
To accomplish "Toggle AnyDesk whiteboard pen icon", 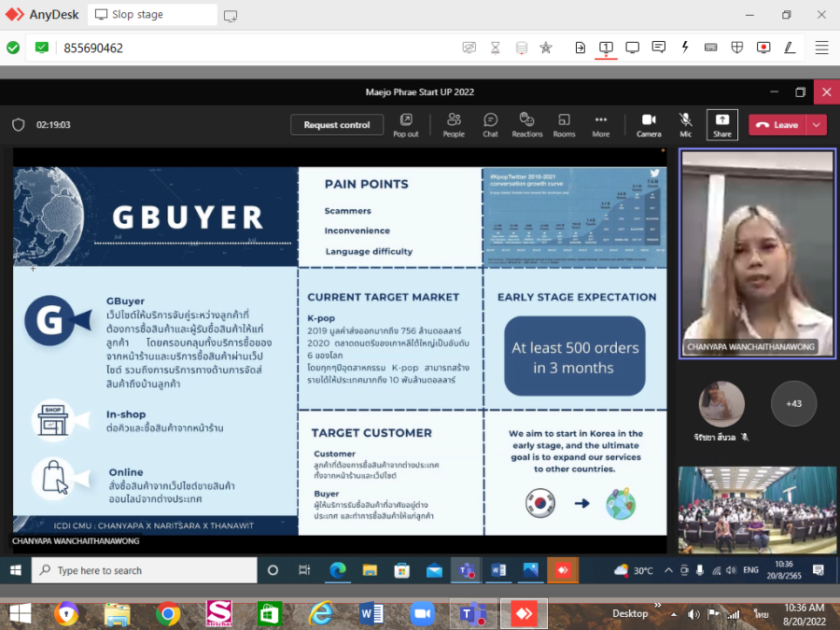I will pyautogui.click(x=790, y=48).
